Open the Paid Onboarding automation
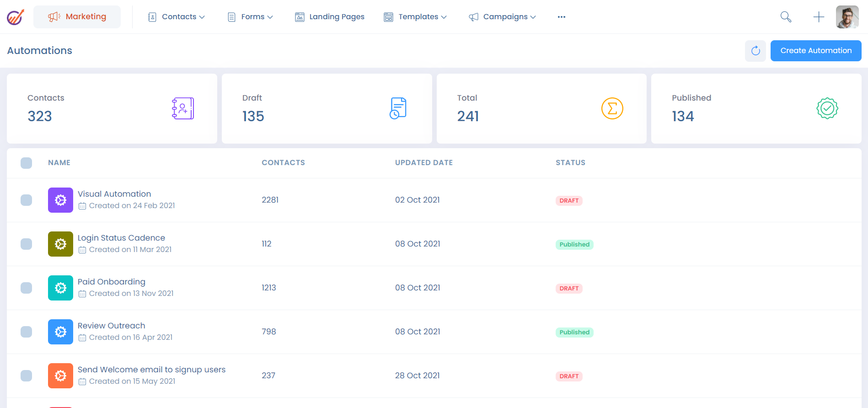The image size is (868, 408). coord(112,282)
